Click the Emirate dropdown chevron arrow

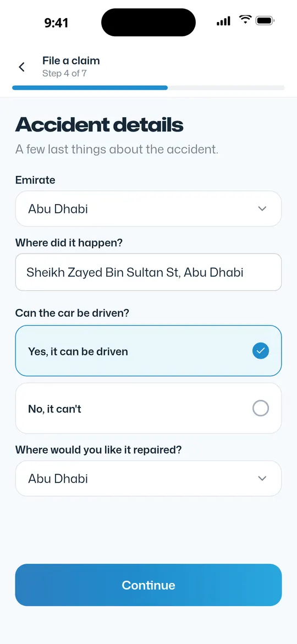tap(262, 208)
